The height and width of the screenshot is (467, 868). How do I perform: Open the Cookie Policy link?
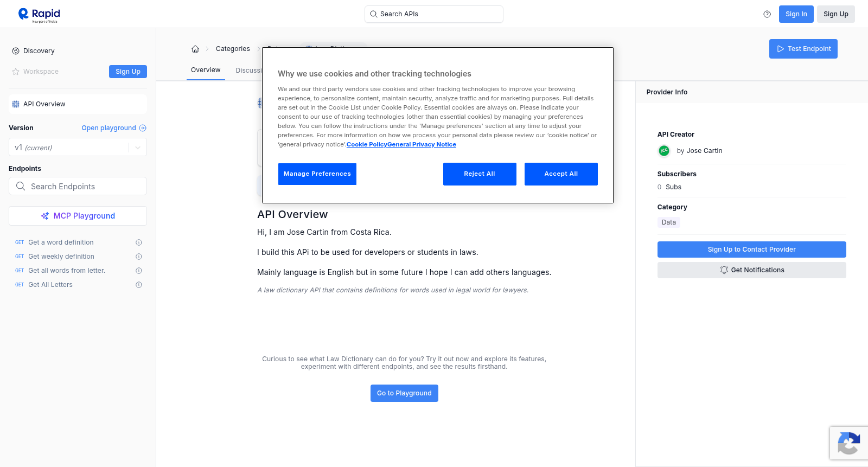pyautogui.click(x=367, y=144)
